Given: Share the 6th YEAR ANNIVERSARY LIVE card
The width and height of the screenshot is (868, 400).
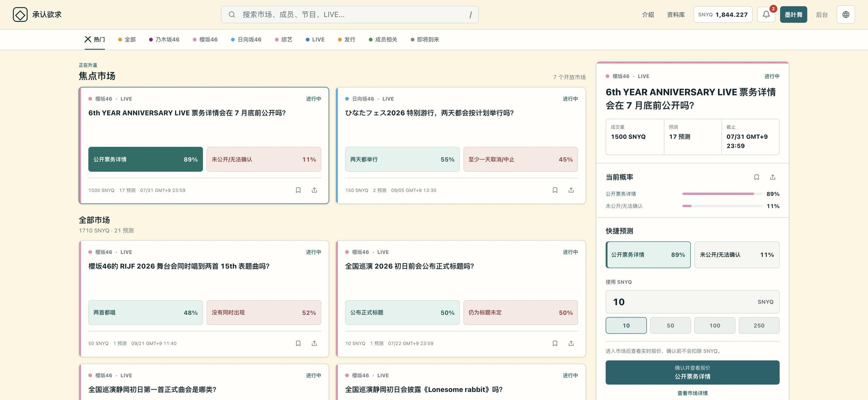Looking at the screenshot, I should pos(314,190).
